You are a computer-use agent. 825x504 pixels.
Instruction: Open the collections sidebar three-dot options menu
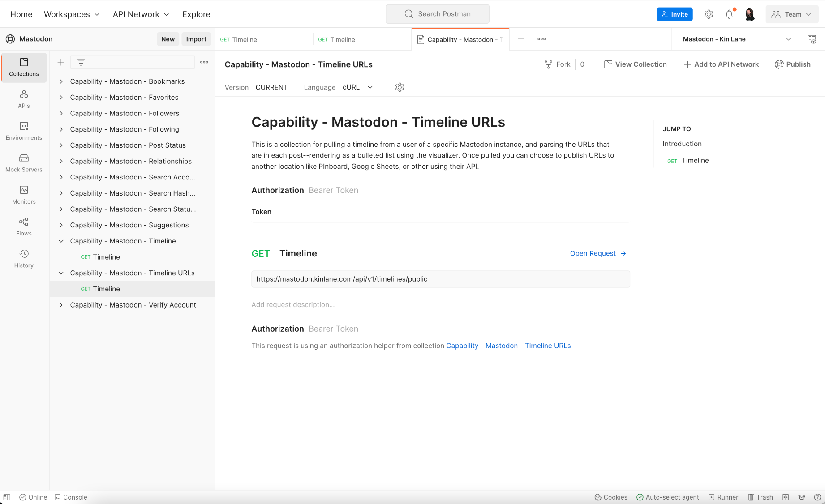(204, 62)
